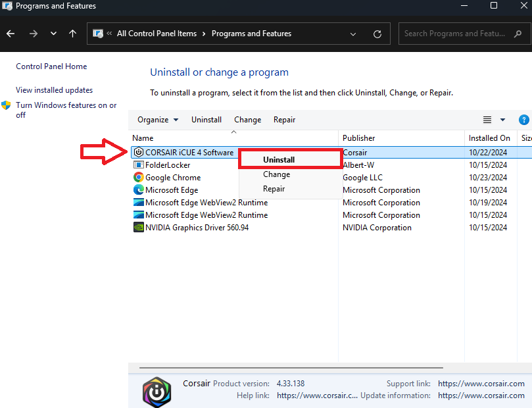Click Repair in the toolbar
This screenshot has height=408, width=532.
click(284, 120)
